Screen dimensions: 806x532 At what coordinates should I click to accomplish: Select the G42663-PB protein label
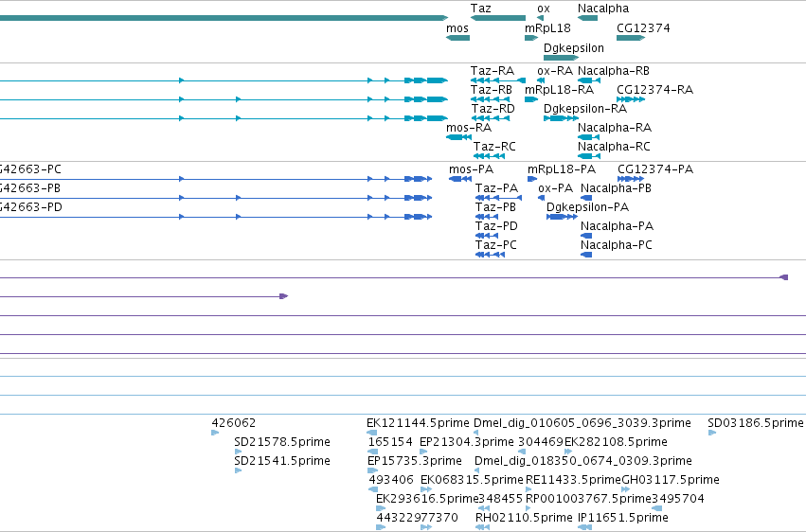(30, 188)
